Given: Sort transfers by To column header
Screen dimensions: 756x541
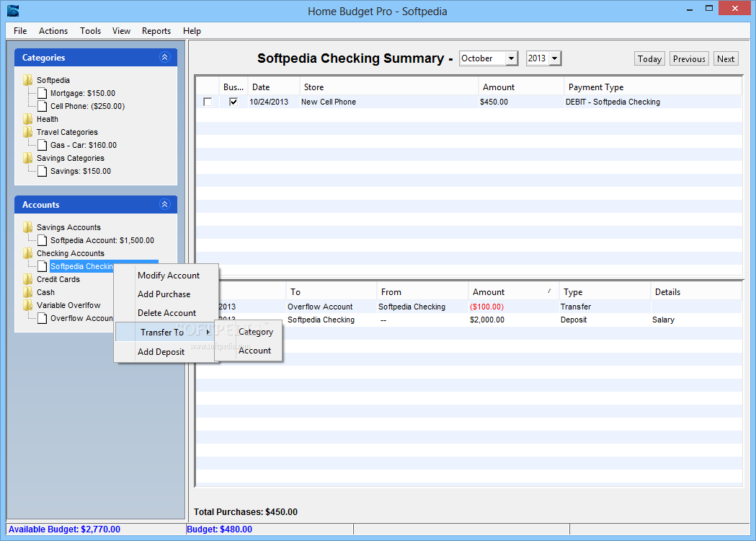Looking at the screenshot, I should [332, 292].
